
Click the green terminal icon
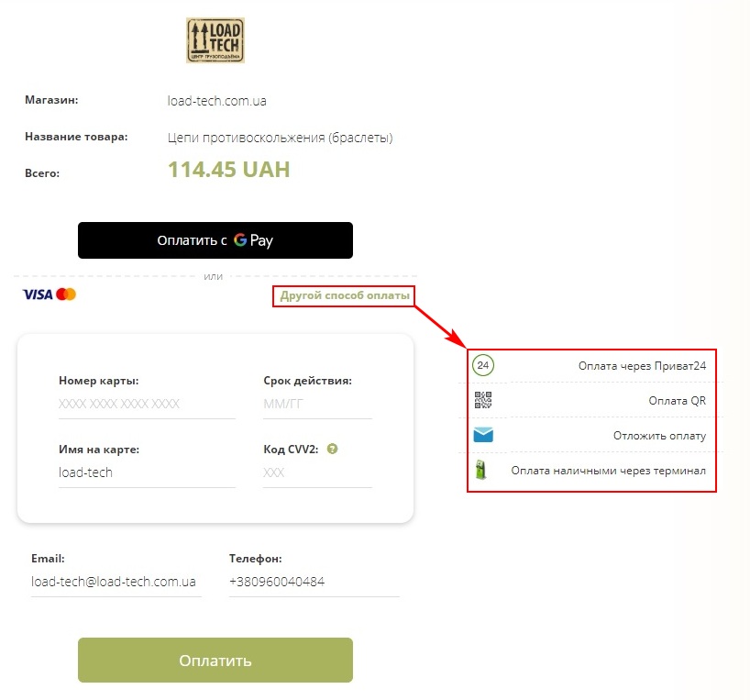click(x=481, y=472)
